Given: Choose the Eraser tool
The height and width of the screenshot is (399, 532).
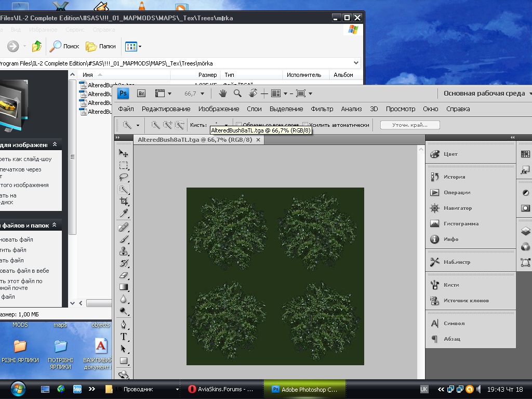Looking at the screenshot, I should click(124, 275).
